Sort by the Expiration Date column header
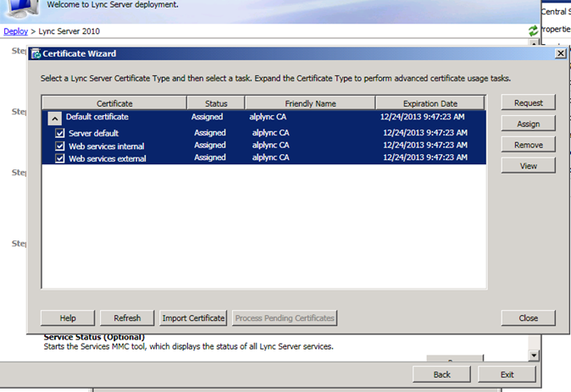 pyautogui.click(x=430, y=103)
